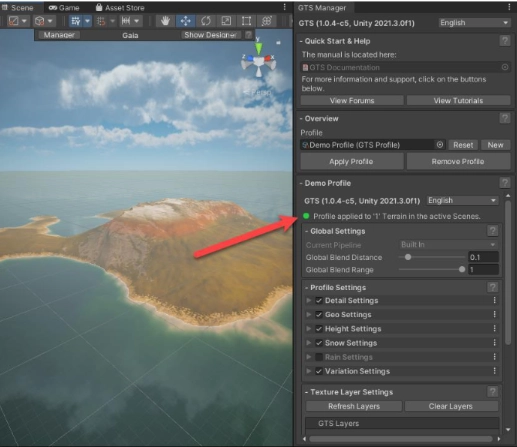Screen dimensions: 517x447
Task: Click the Refresh Layers button
Action: pos(354,406)
